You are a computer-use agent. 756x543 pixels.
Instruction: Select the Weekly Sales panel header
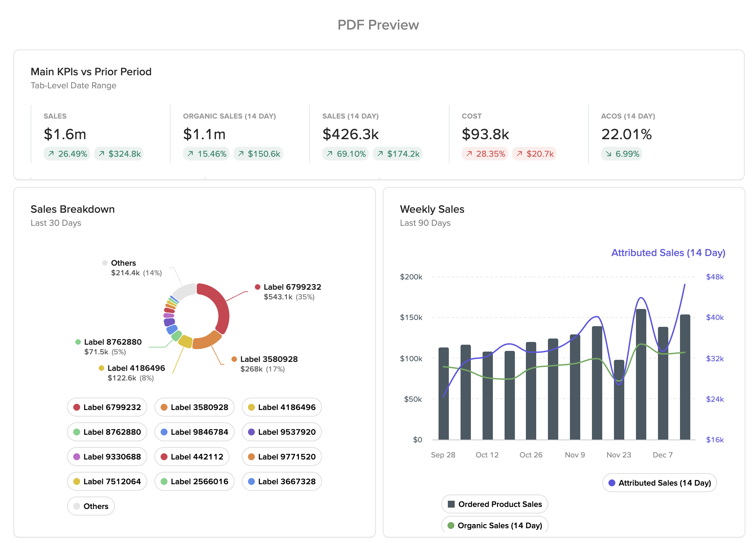[x=432, y=209]
